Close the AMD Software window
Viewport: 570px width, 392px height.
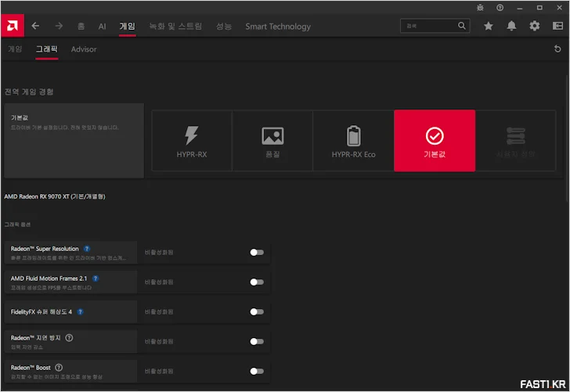pyautogui.click(x=560, y=8)
